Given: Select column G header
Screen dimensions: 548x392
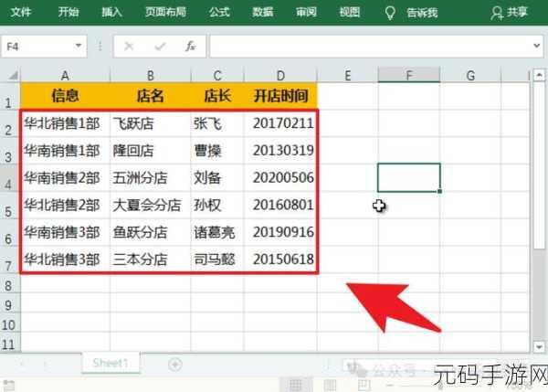Looking at the screenshot, I should (x=470, y=75).
